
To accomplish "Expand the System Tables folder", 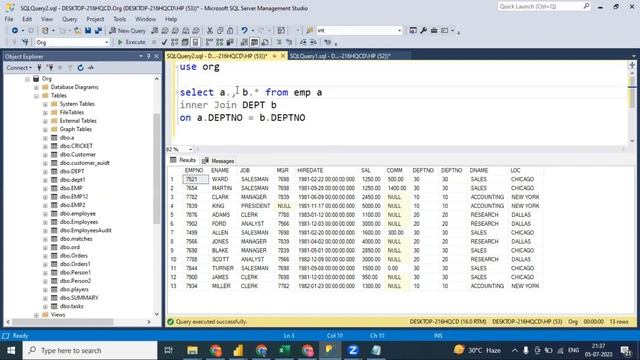I will [x=45, y=104].
